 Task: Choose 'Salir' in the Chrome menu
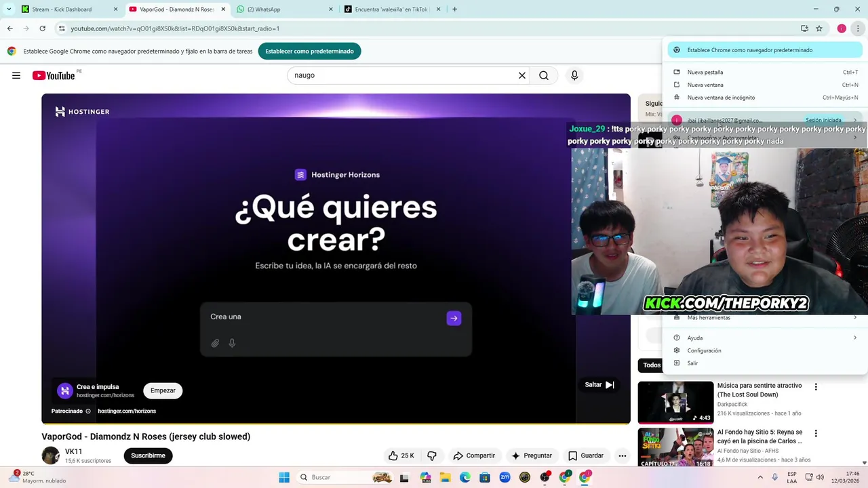click(765, 363)
